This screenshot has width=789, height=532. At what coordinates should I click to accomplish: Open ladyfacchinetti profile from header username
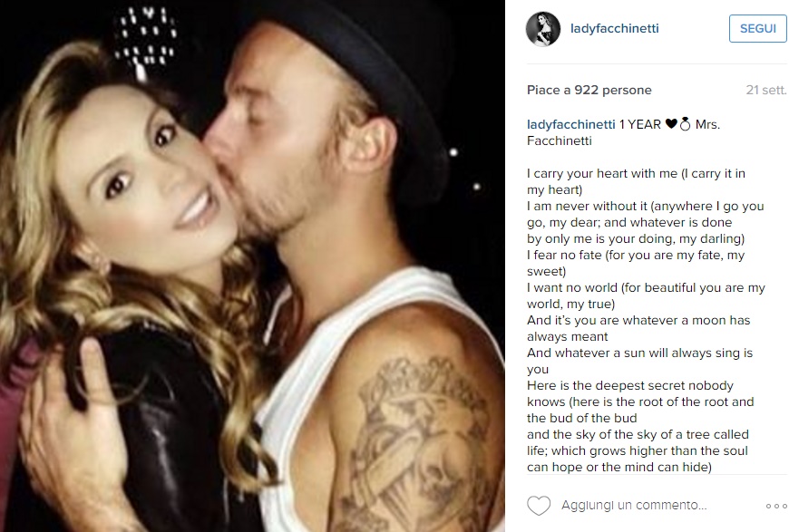(x=614, y=29)
